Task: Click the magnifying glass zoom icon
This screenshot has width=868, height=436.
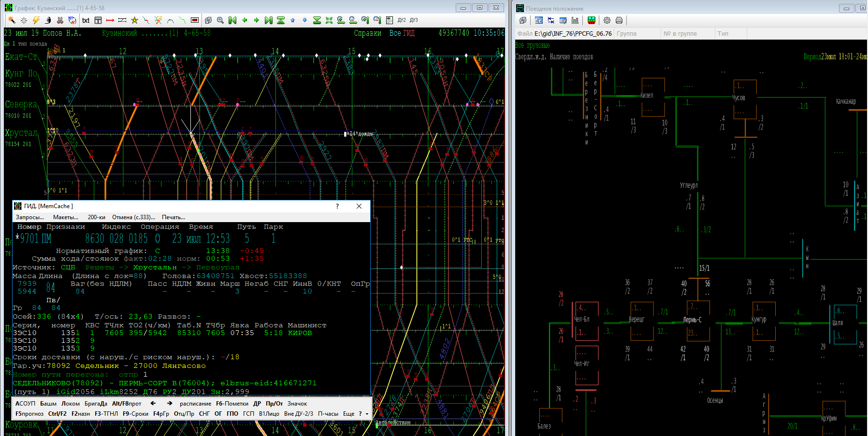Action: pyautogui.click(x=220, y=20)
